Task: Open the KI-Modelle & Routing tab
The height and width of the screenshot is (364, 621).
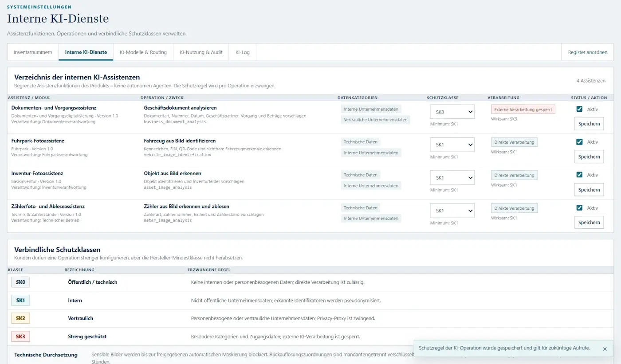Action: 143,52
